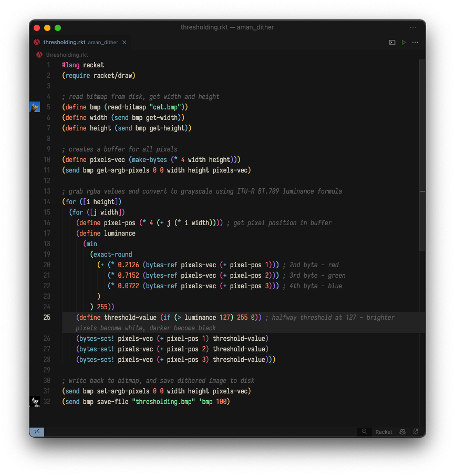Click the window title thresholding.rkt — aman_dither
Viewport: 455px width, 476px height.
coord(227,27)
